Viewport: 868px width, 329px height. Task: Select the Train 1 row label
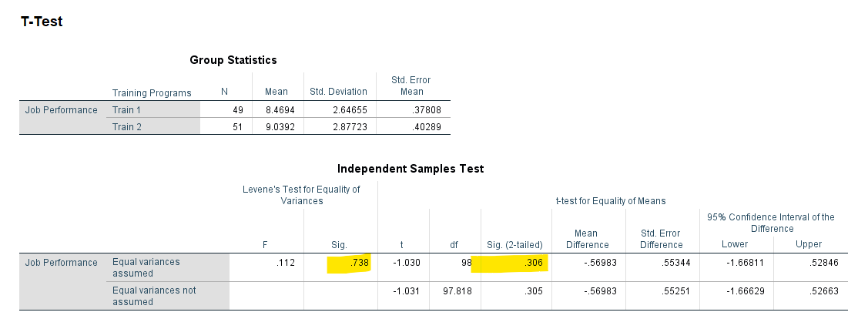click(127, 110)
